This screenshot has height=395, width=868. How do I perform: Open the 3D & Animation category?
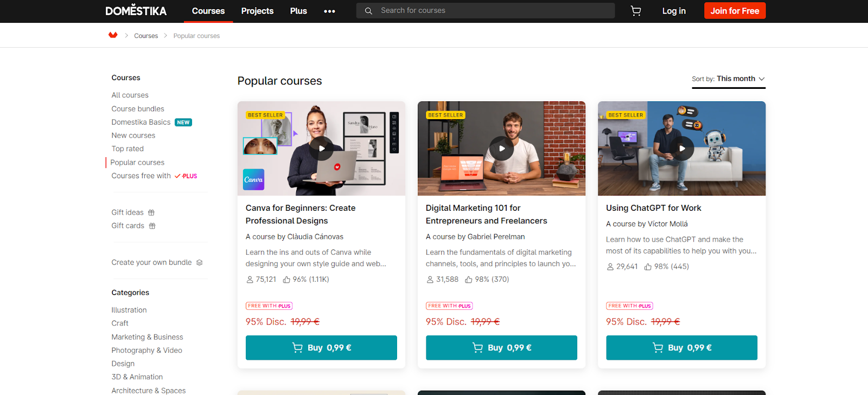point(137,377)
